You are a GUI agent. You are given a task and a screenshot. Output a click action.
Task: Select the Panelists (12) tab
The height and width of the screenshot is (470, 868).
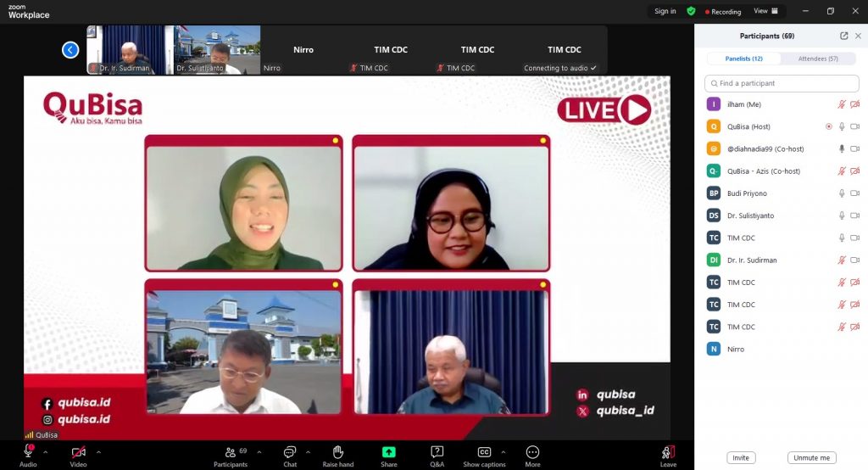[x=743, y=59]
